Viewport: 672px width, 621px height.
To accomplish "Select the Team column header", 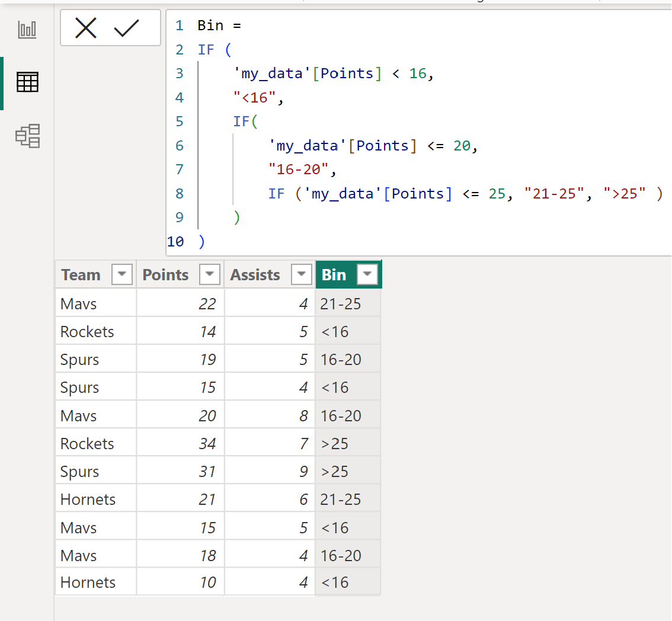I will [x=95, y=274].
